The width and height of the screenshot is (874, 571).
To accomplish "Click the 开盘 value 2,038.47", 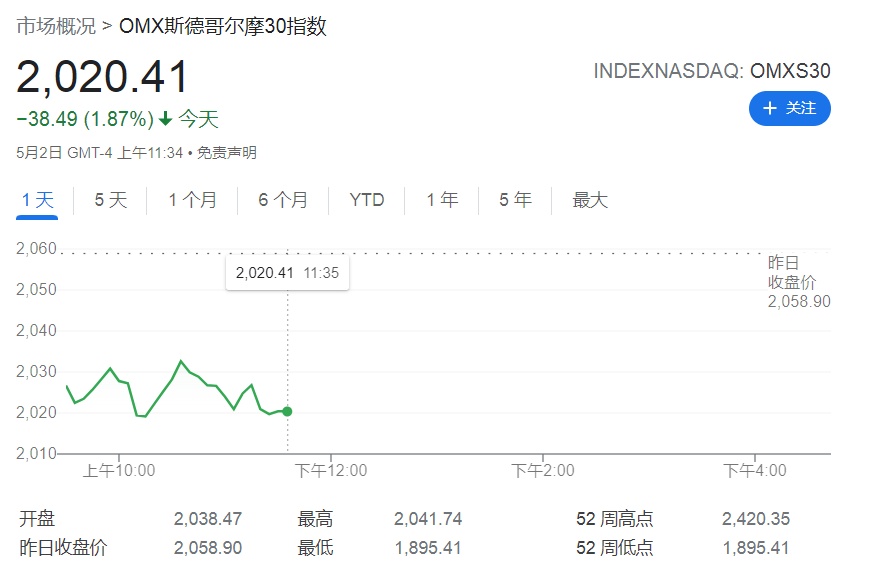I will pos(208,519).
